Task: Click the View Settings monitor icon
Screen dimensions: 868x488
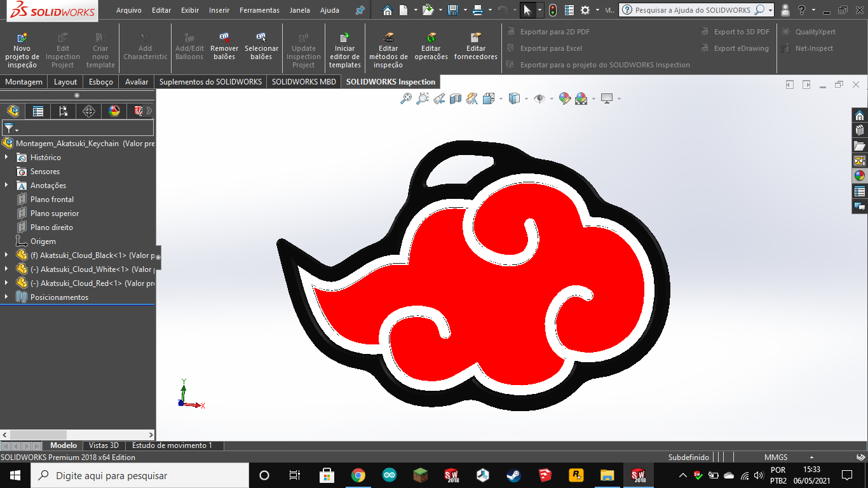Action: coord(607,98)
